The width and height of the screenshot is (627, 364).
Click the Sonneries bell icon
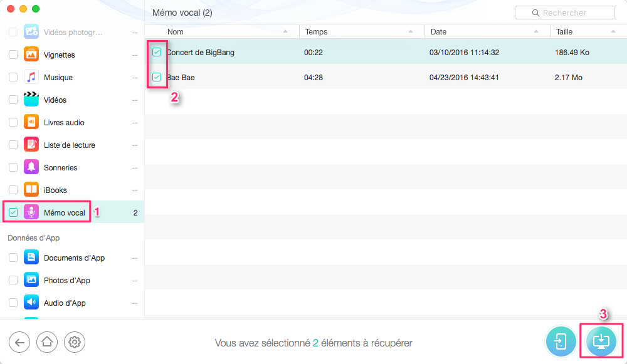[x=31, y=167]
